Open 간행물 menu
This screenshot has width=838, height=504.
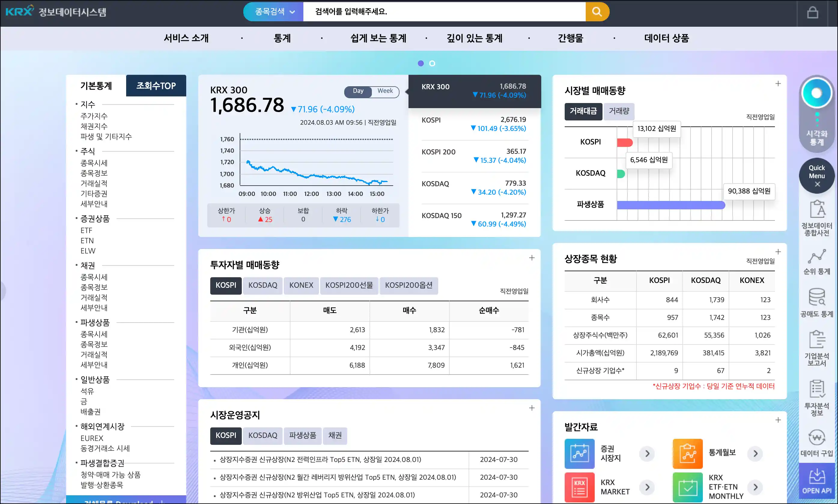[570, 38]
